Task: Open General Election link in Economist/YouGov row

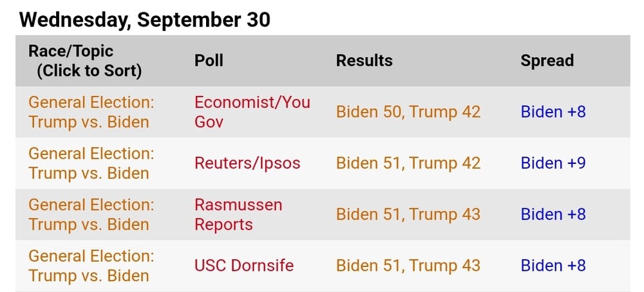Action: 91,112
